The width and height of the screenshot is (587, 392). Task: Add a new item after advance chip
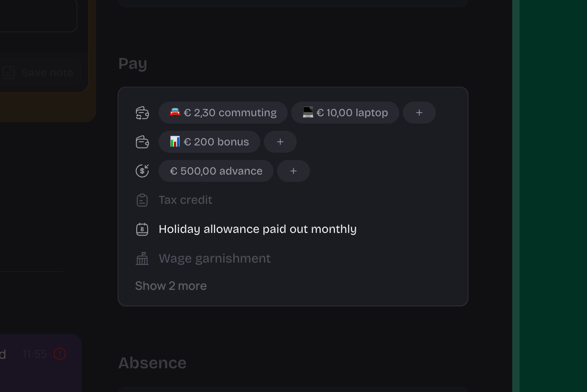click(x=293, y=171)
